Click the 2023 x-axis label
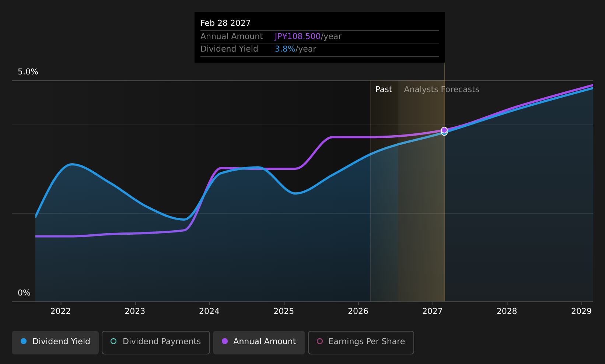 (x=135, y=311)
